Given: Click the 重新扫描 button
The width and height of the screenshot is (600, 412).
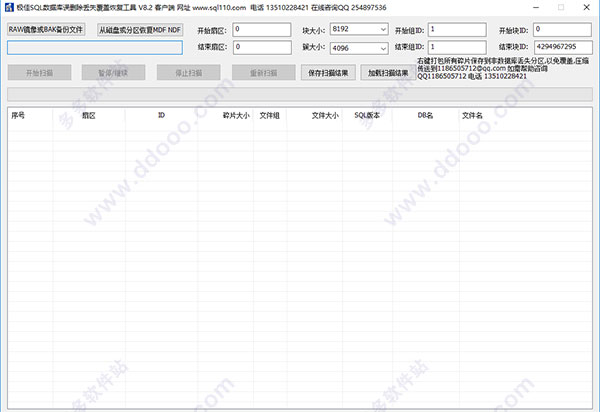Looking at the screenshot, I should point(264,73).
